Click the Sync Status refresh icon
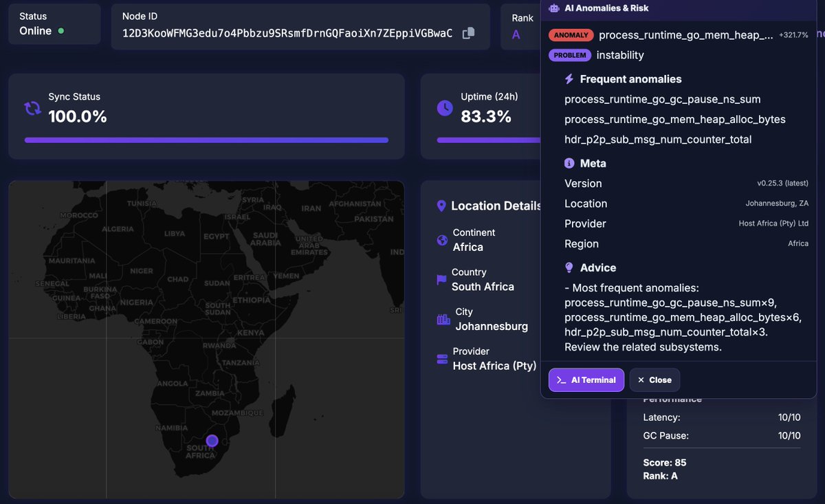Image resolution: width=825 pixels, height=504 pixels. pyautogui.click(x=32, y=109)
